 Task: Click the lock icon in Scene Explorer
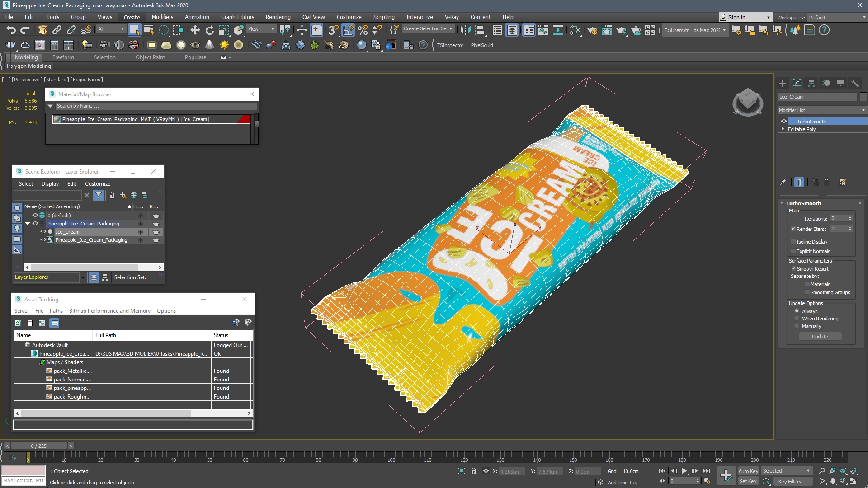point(112,195)
